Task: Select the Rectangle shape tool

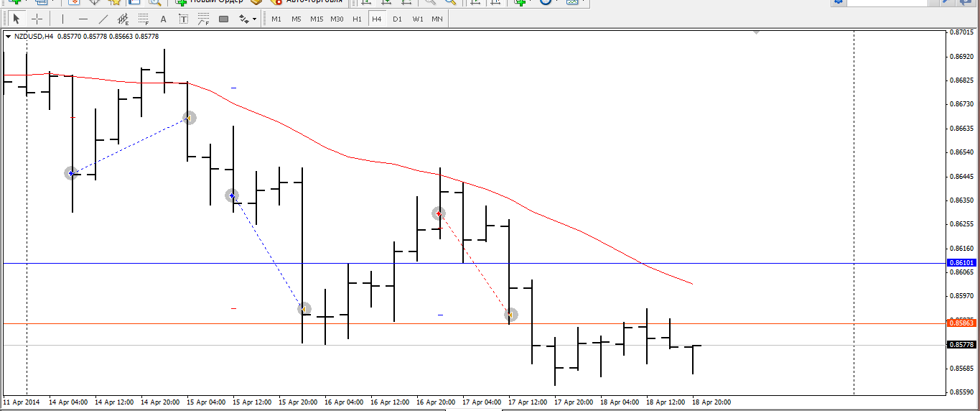Action: (223, 19)
